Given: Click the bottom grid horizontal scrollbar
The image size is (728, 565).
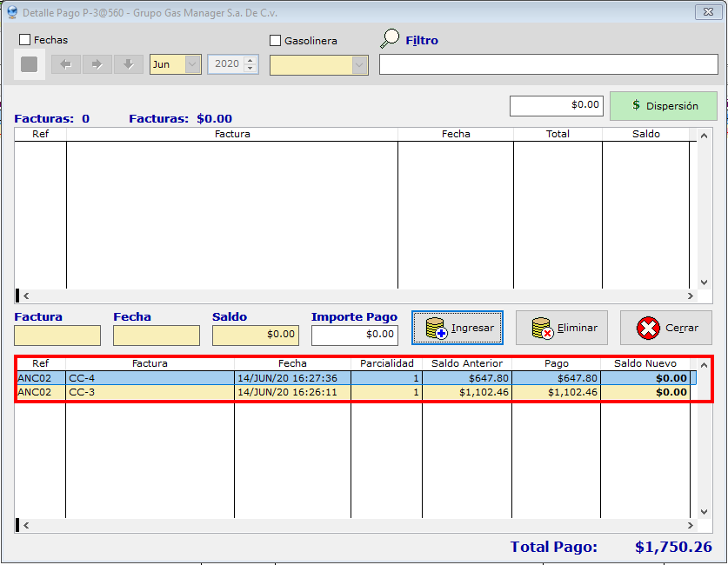Looking at the screenshot, I should (x=357, y=525).
